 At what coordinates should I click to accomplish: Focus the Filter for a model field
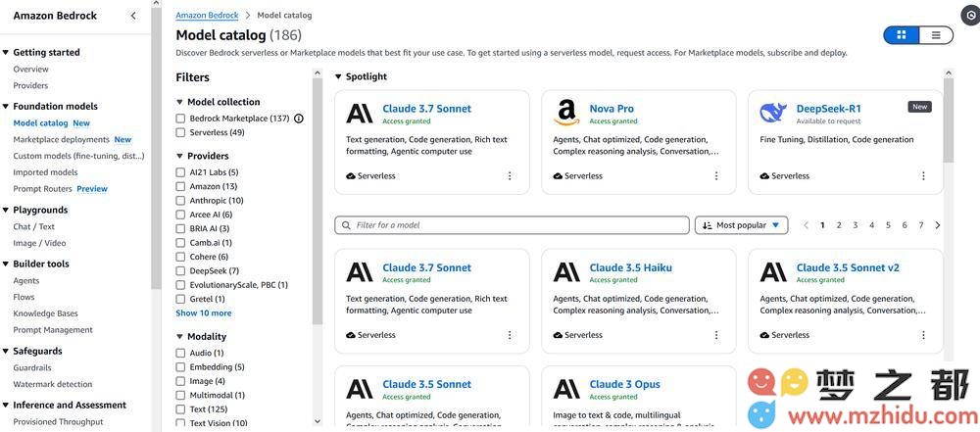pos(512,225)
